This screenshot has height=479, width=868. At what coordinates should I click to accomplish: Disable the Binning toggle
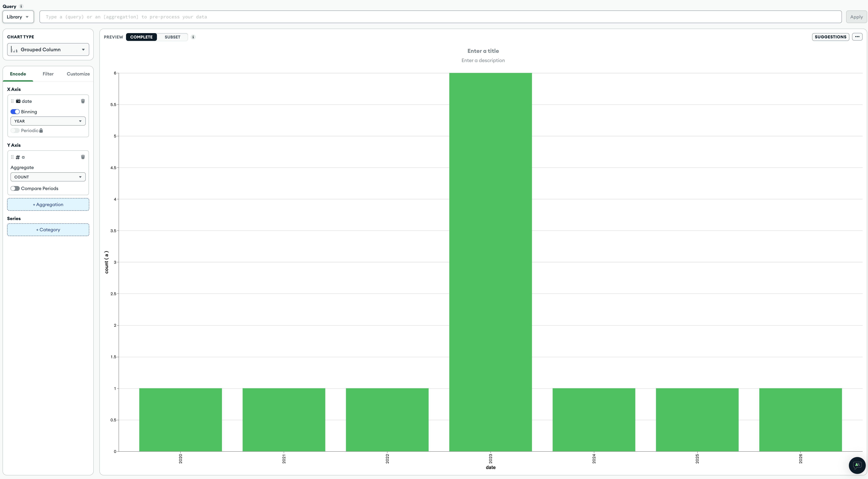[x=15, y=112]
